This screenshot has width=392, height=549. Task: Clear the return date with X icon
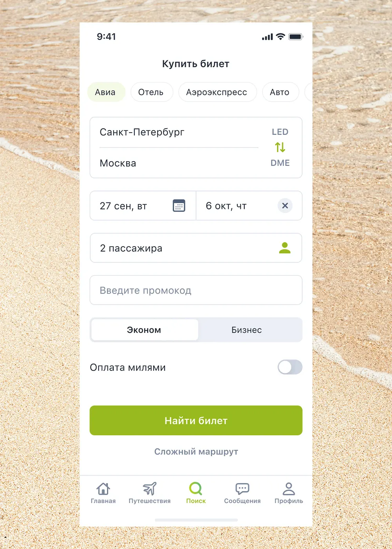[x=285, y=205]
